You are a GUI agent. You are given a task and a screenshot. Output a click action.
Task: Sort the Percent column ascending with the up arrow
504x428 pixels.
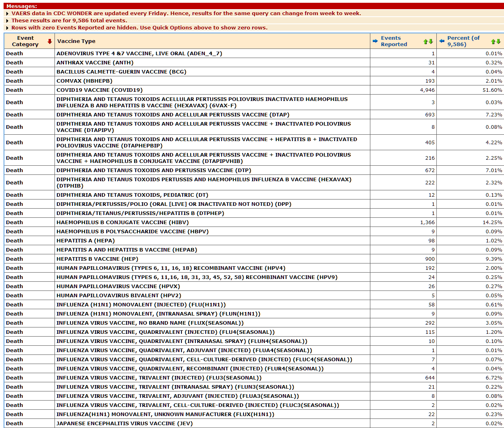click(493, 41)
